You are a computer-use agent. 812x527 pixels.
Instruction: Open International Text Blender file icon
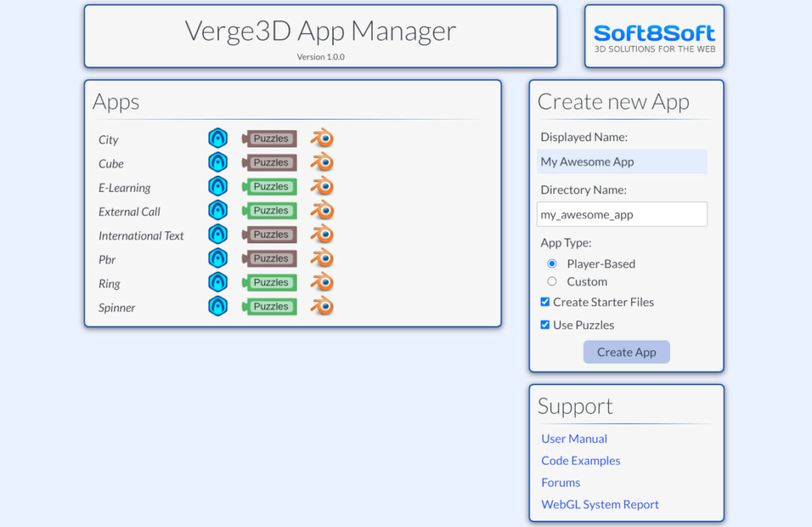[x=322, y=235]
